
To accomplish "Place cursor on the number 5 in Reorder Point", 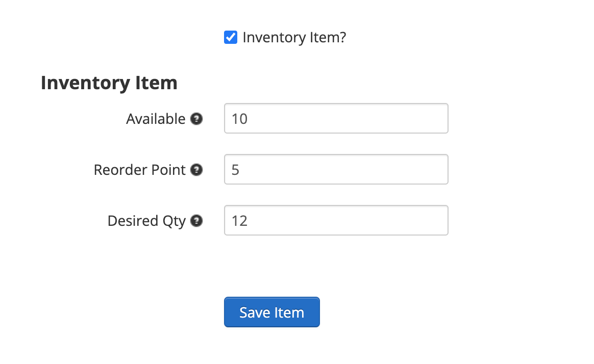I will coord(235,170).
